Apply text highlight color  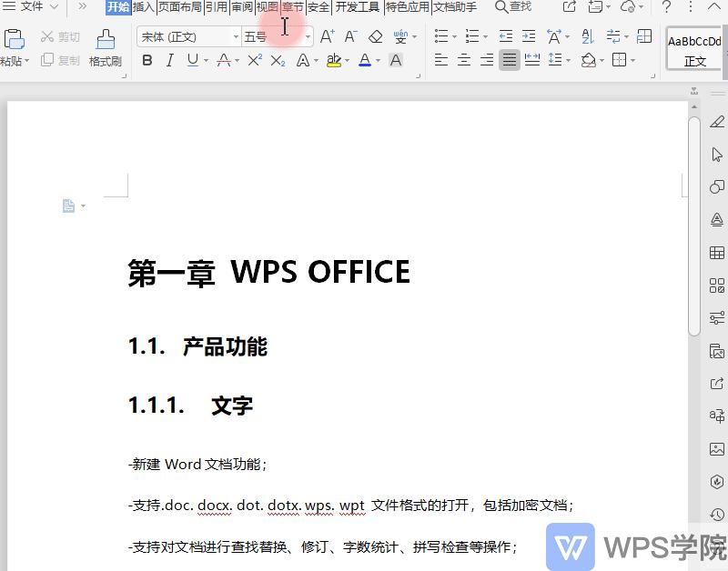click(x=332, y=59)
